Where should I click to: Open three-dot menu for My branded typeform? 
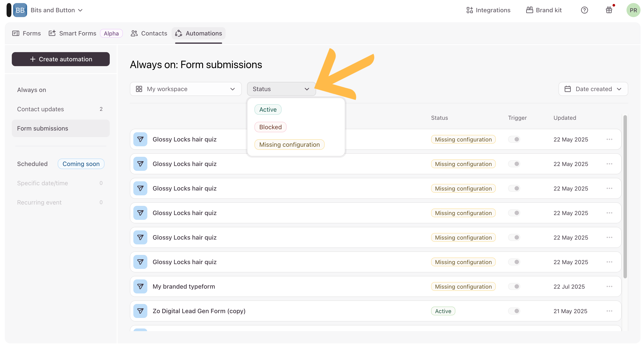609,286
